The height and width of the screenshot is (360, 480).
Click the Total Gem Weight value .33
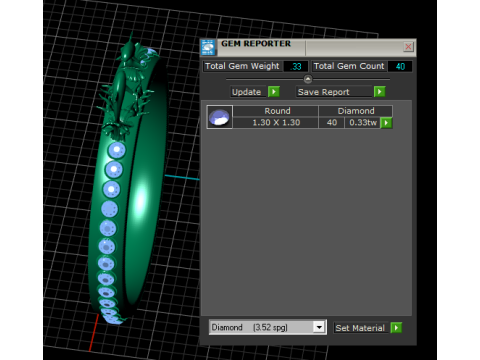coord(296,66)
